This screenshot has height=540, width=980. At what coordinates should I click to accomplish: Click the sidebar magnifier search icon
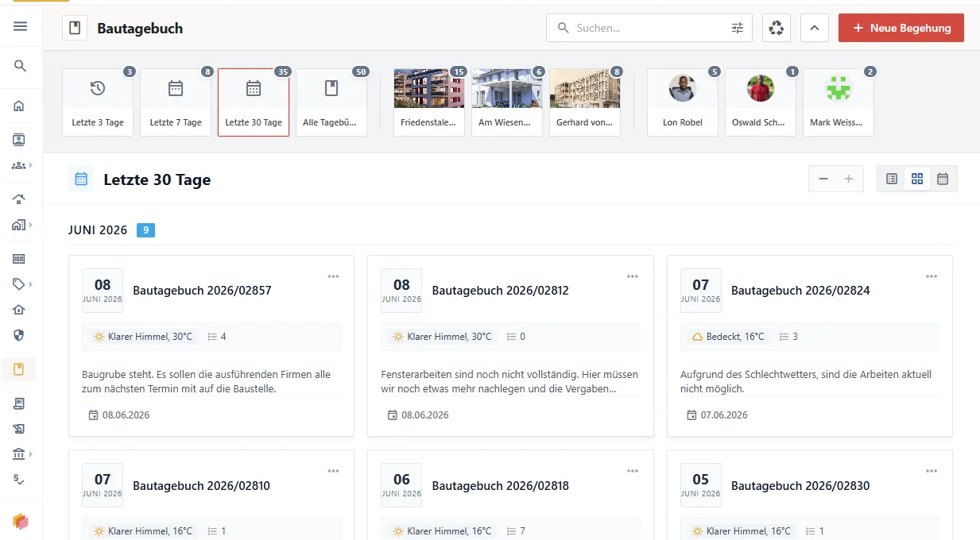(21, 66)
